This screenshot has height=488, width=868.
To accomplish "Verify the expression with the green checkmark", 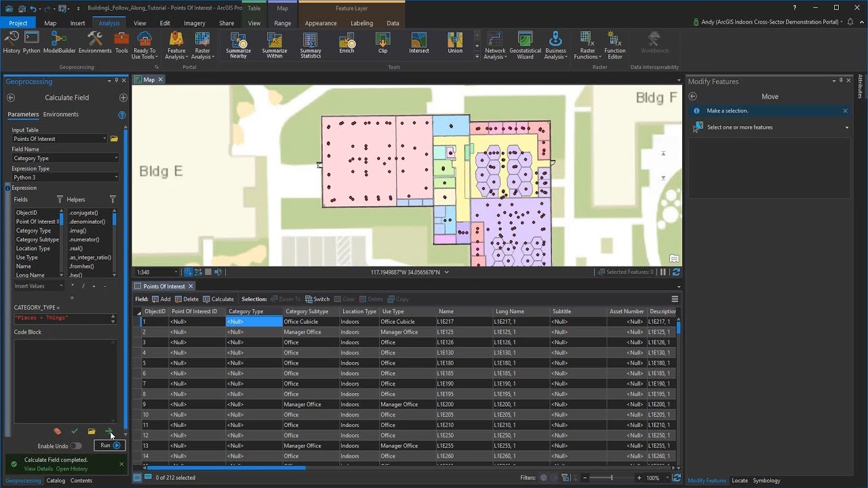I will [75, 431].
